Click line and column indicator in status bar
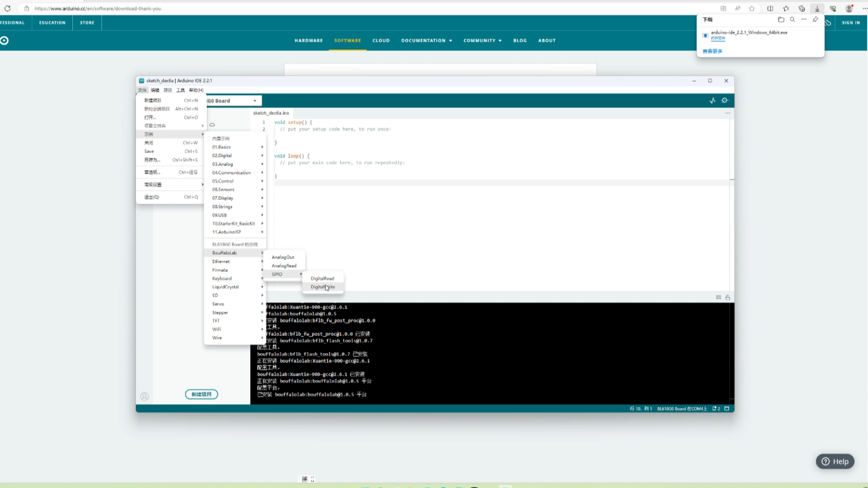The height and width of the screenshot is (488, 868). [641, 408]
